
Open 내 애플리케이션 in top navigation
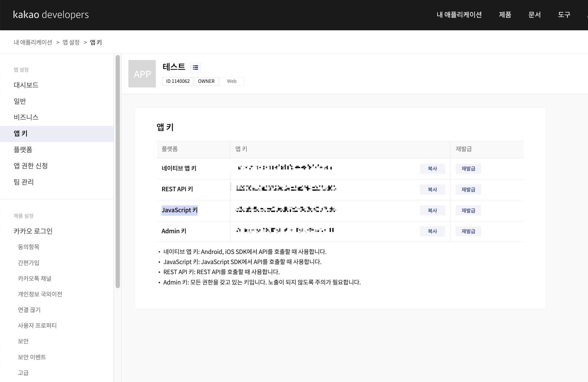[459, 15]
